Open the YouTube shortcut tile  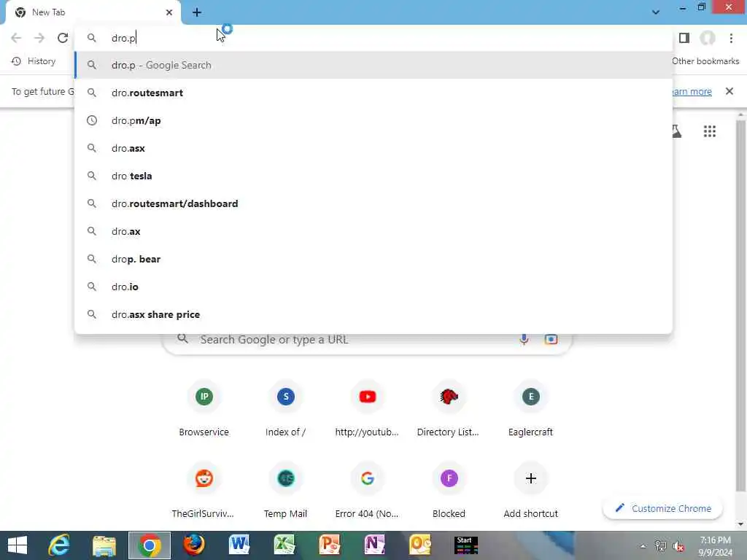(x=368, y=410)
